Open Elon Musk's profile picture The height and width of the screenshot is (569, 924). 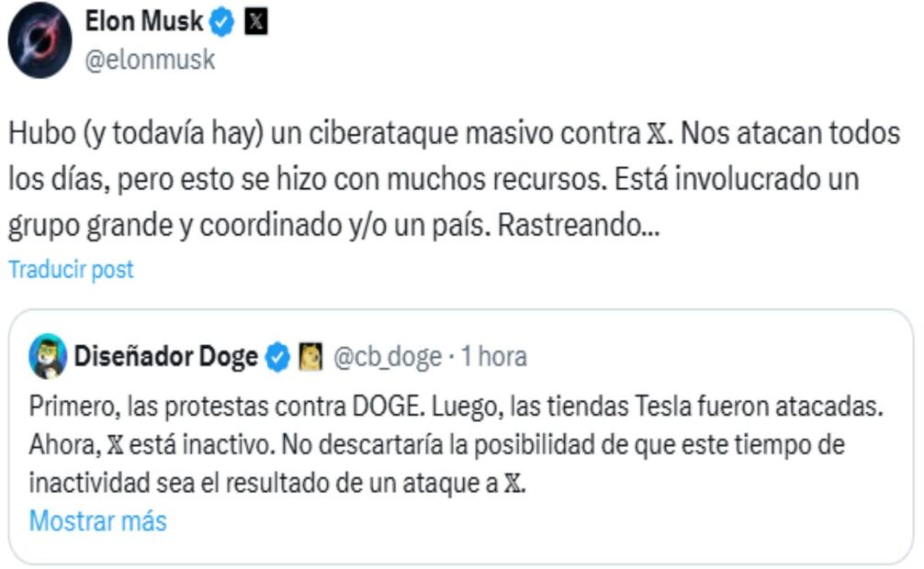point(40,40)
